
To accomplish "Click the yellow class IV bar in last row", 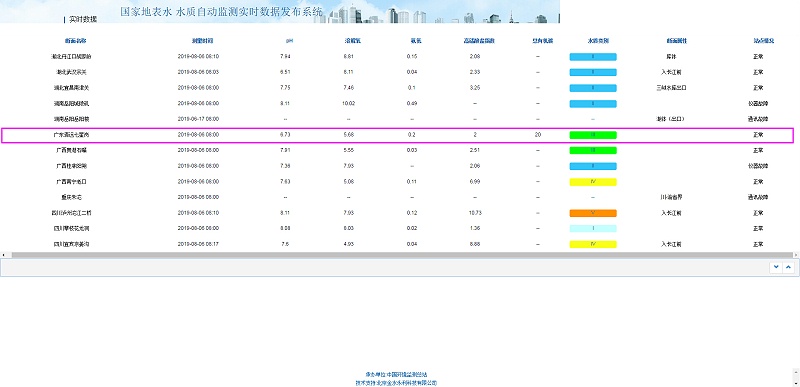I will [593, 244].
